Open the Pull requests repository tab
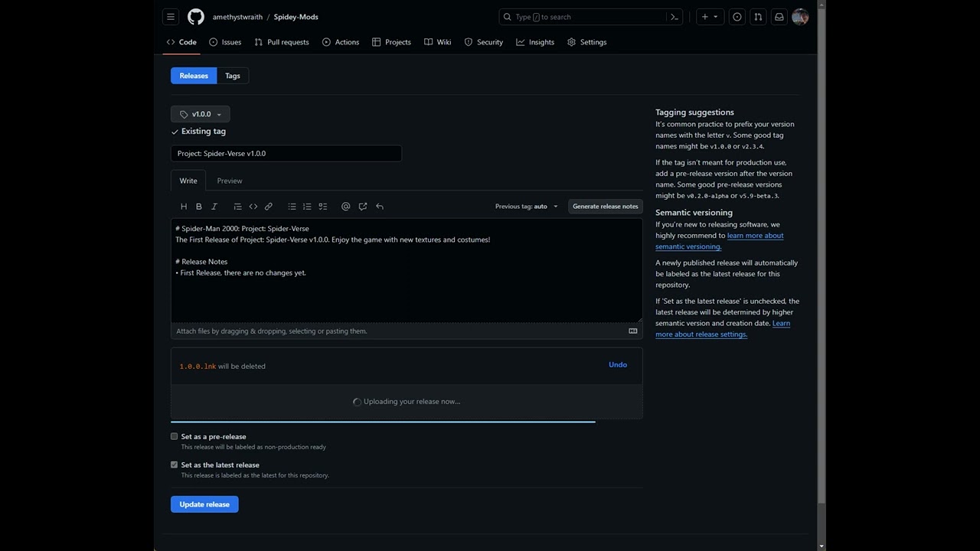980x551 pixels. [282, 42]
